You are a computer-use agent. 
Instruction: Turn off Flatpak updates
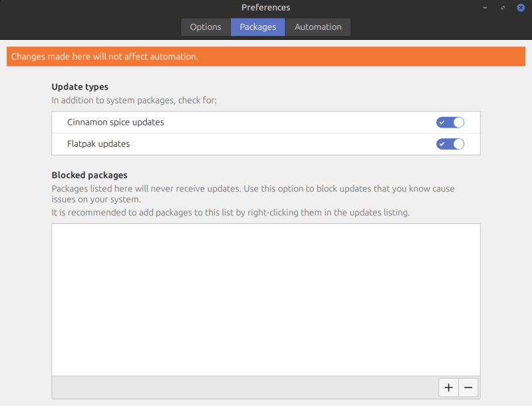450,144
